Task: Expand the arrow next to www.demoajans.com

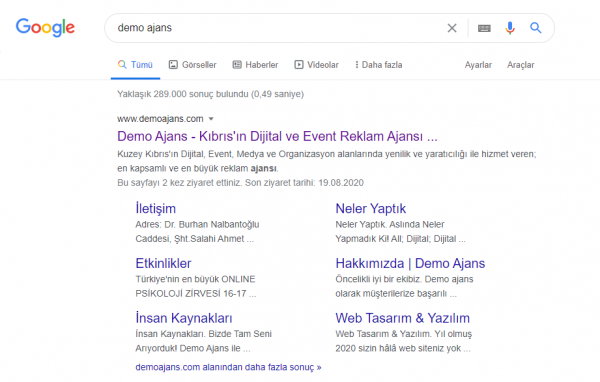Action: tap(211, 119)
